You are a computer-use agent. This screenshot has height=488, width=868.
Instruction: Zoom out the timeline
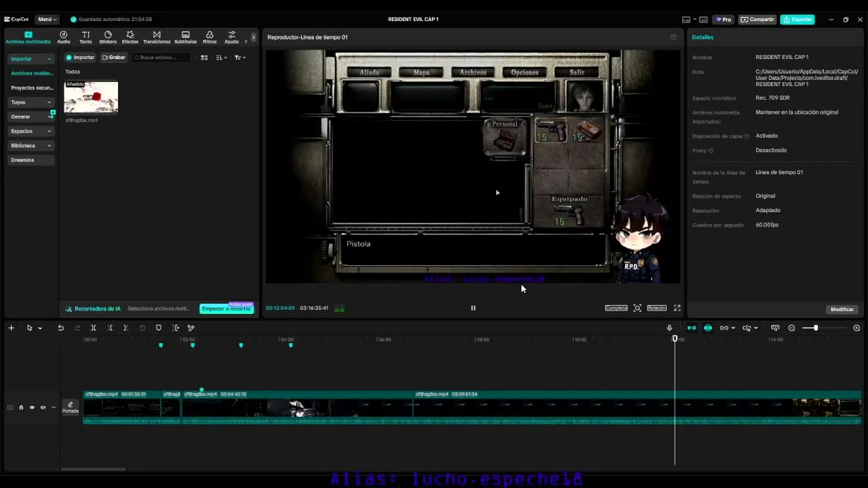coord(791,328)
